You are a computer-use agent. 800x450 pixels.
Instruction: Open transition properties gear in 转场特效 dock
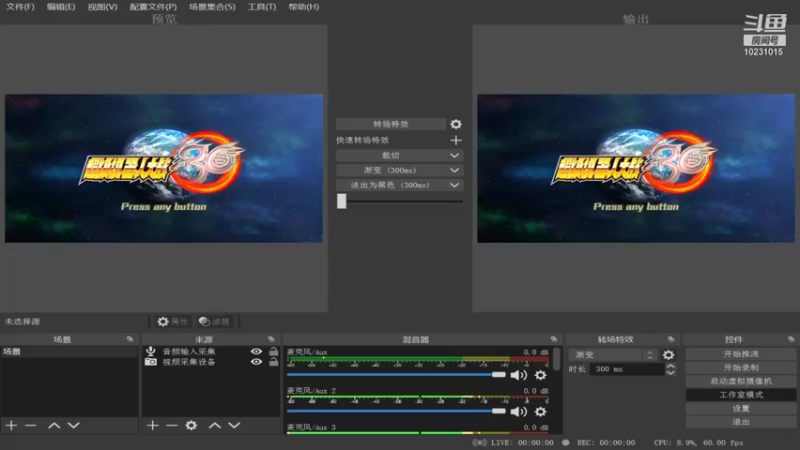[x=668, y=355]
